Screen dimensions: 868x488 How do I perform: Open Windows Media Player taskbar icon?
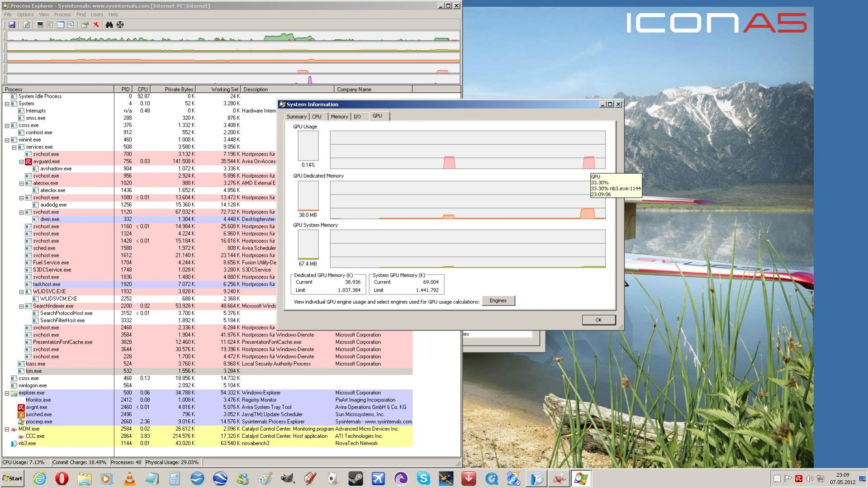107,479
